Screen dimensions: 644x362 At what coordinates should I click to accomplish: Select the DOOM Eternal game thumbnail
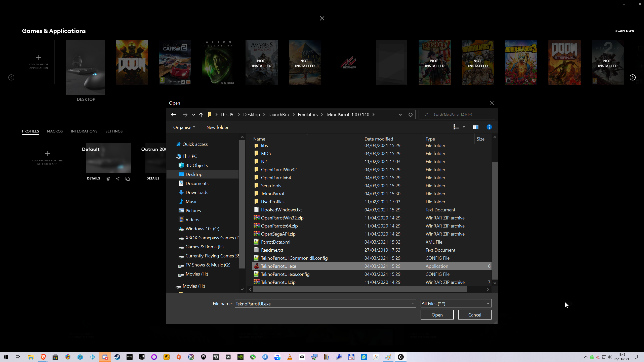pyautogui.click(x=565, y=62)
